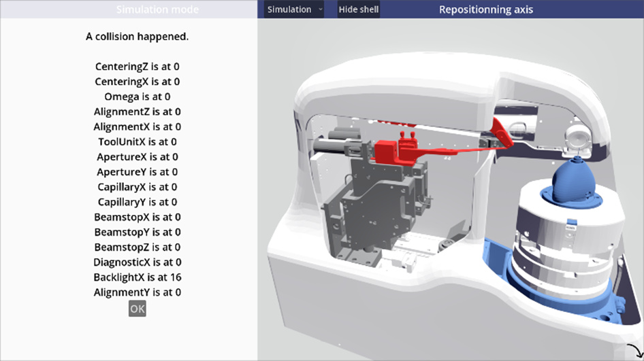Image resolution: width=644 pixels, height=361 pixels.
Task: Click 'BeamstopX is at 0' line
Action: coord(138,217)
